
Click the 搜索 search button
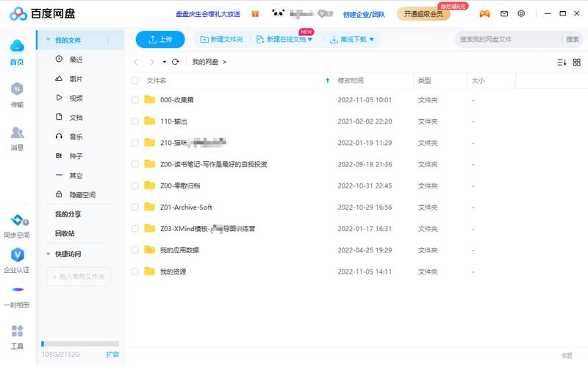[x=573, y=39]
